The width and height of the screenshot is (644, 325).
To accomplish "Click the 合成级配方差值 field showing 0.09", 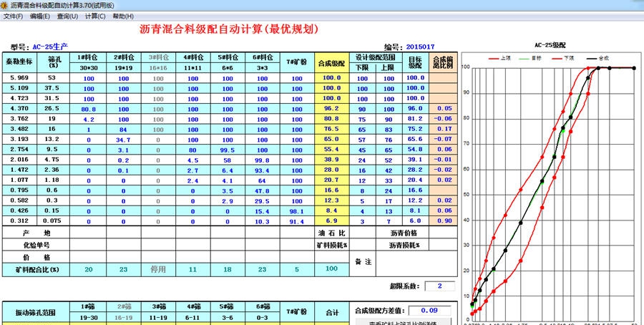I will click(429, 311).
